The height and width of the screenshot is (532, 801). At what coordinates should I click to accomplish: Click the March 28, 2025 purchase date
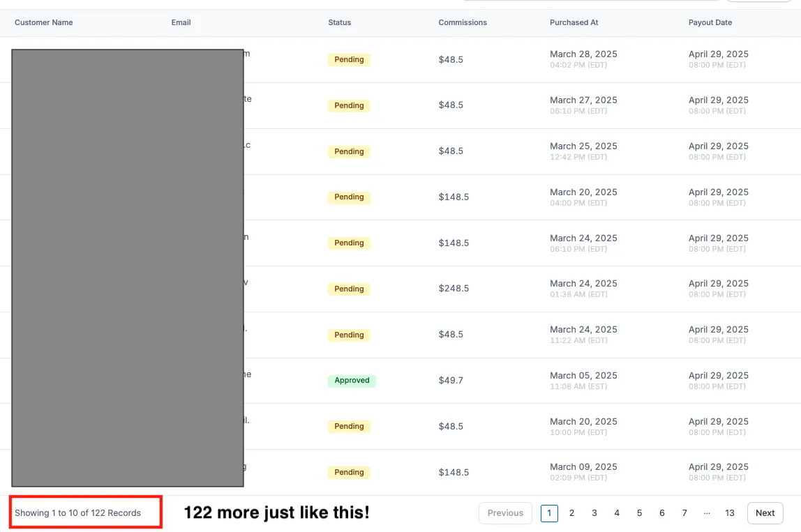coord(583,54)
